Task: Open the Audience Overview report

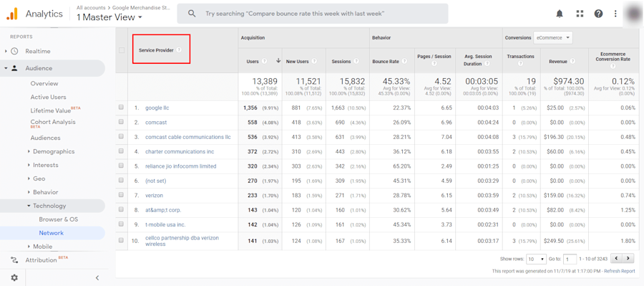Action: (44, 84)
